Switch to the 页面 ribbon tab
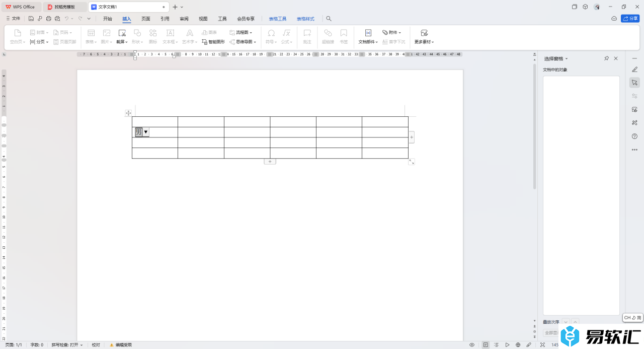The height and width of the screenshot is (349, 644). coord(146,19)
